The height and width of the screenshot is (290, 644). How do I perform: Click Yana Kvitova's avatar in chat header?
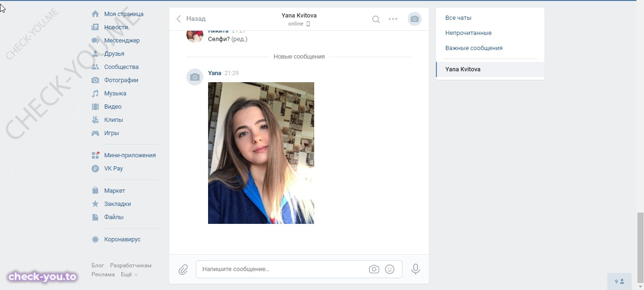pos(415,19)
